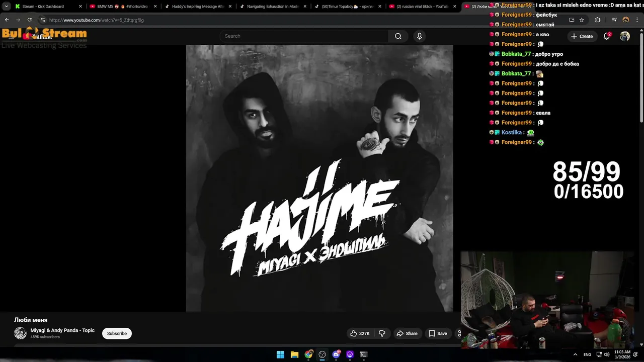
Task: Dislike the video with thumbs-down icon
Action: 382,333
